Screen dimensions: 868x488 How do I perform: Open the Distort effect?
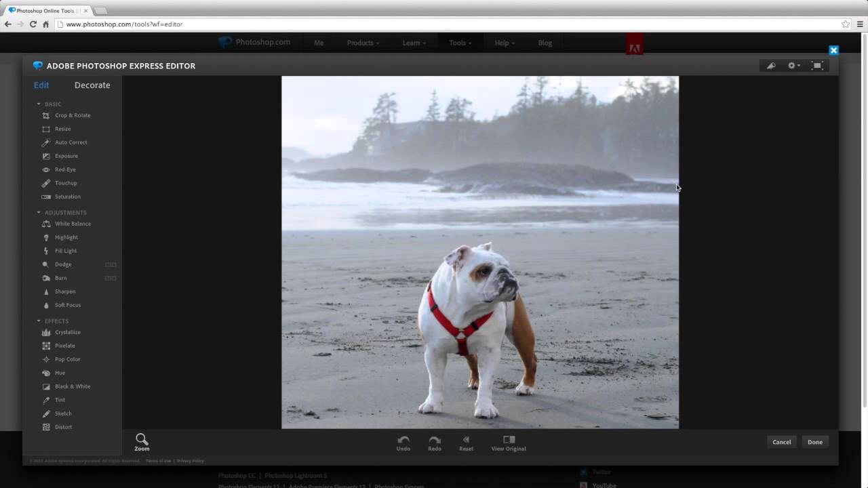coord(57,427)
